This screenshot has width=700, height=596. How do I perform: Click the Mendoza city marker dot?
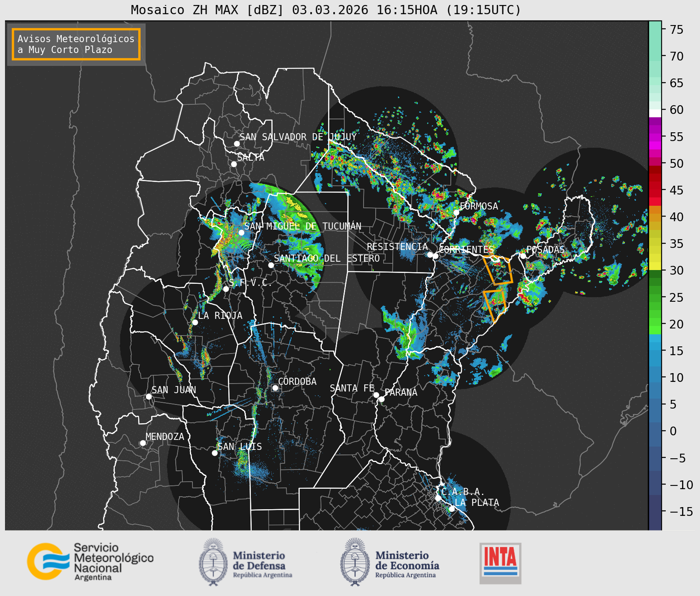(x=143, y=443)
